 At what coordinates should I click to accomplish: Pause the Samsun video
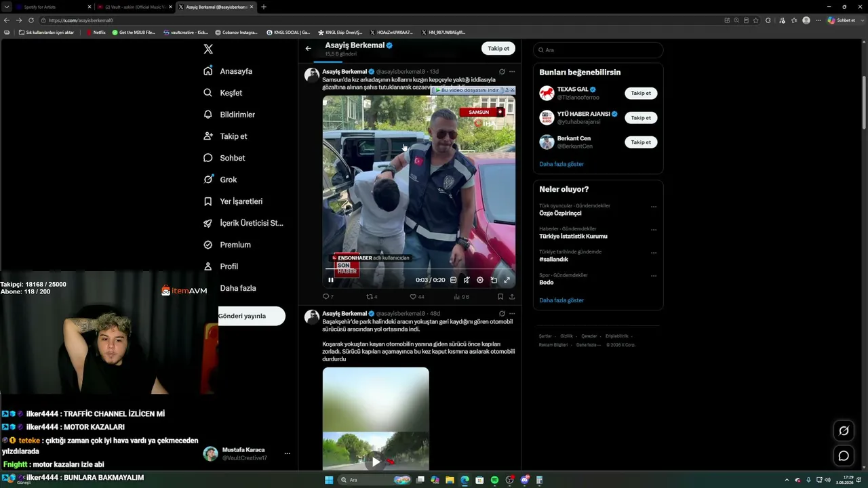[x=331, y=280]
